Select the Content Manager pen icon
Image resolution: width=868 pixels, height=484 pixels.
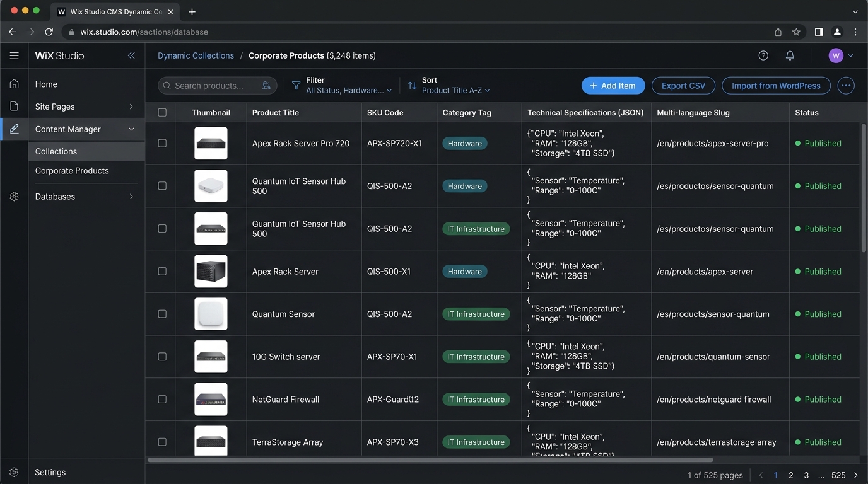click(x=14, y=129)
